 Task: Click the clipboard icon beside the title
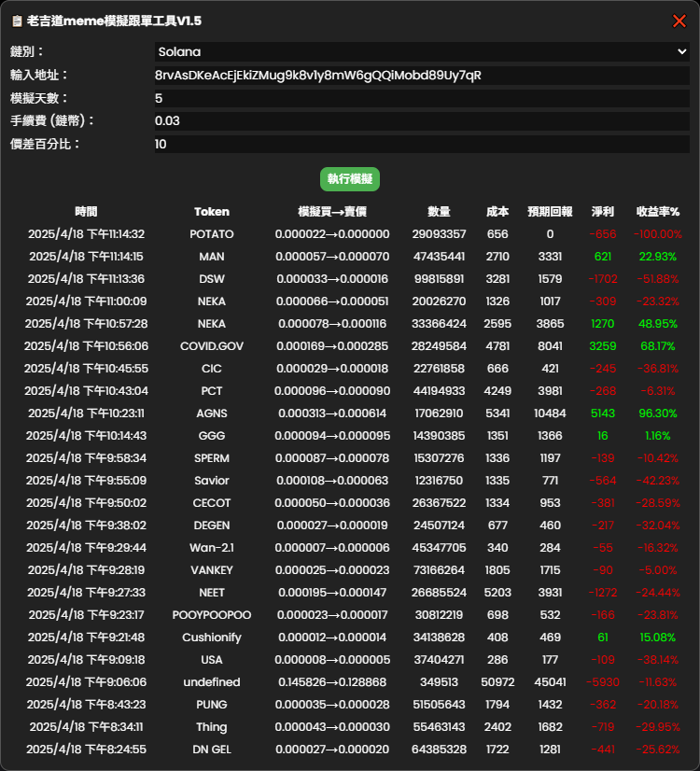[17, 21]
